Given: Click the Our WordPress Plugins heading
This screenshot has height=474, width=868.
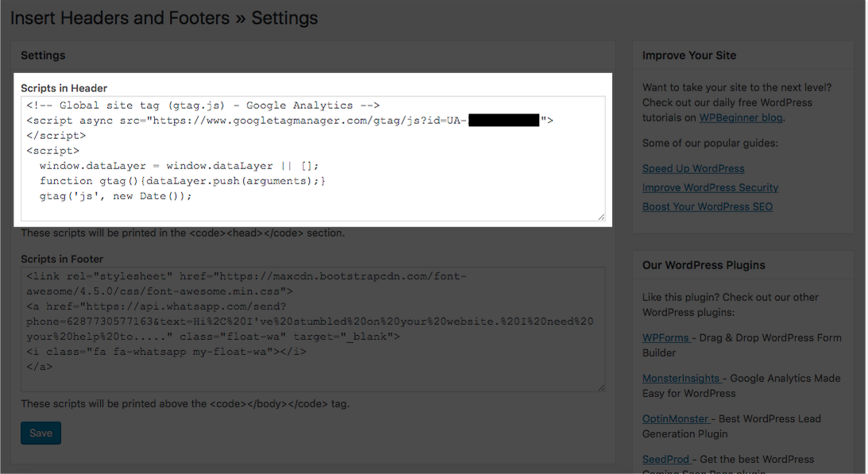Looking at the screenshot, I should 704,265.
